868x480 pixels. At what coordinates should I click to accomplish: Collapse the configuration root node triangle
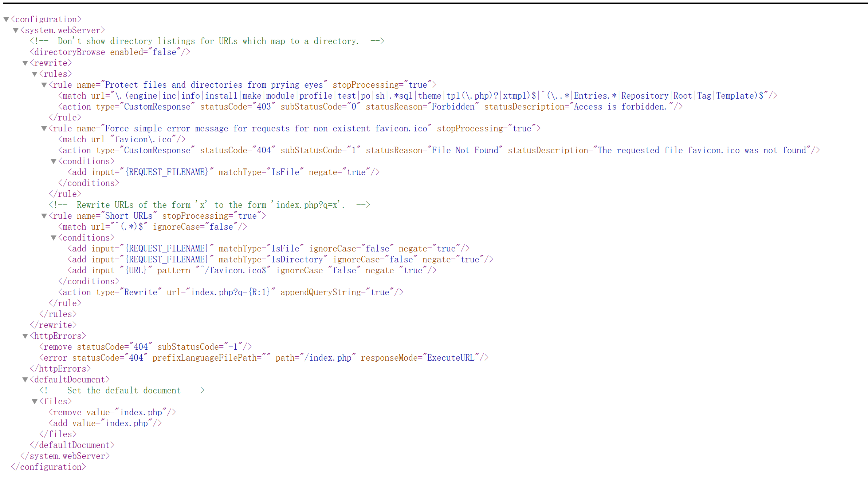point(6,19)
